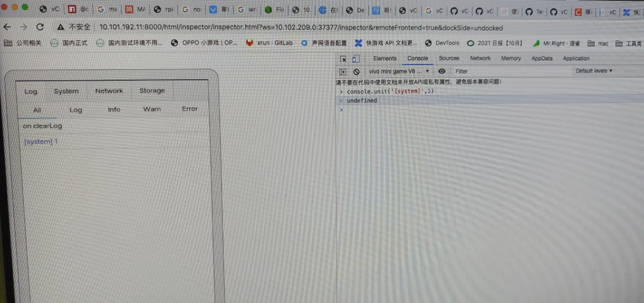Screen dimensions: 644x303
Task: Click the back navigation arrow
Action: point(7,27)
